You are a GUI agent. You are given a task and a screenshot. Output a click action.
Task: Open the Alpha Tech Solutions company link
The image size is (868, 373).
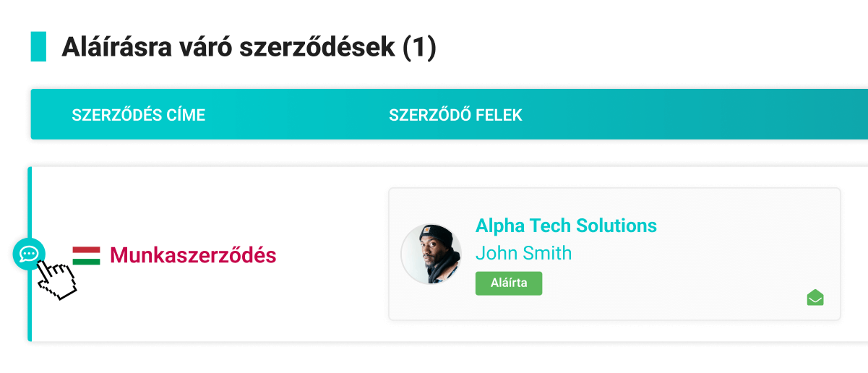[566, 226]
